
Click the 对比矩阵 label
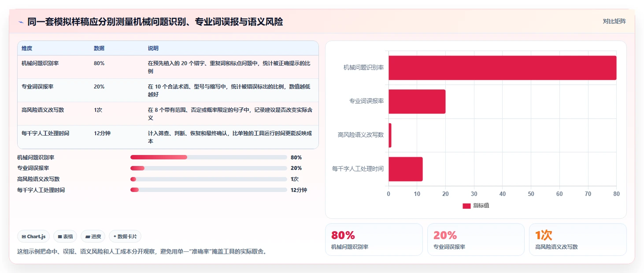[614, 21]
